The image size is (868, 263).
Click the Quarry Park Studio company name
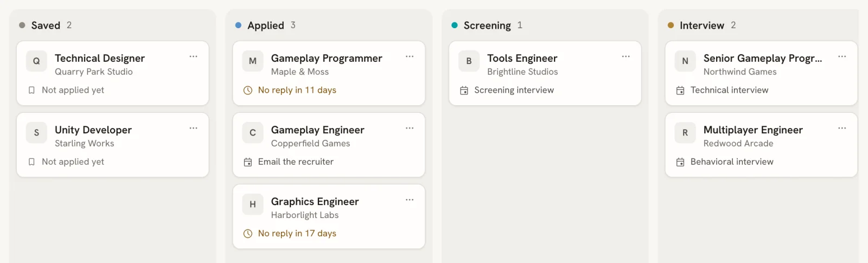point(94,72)
